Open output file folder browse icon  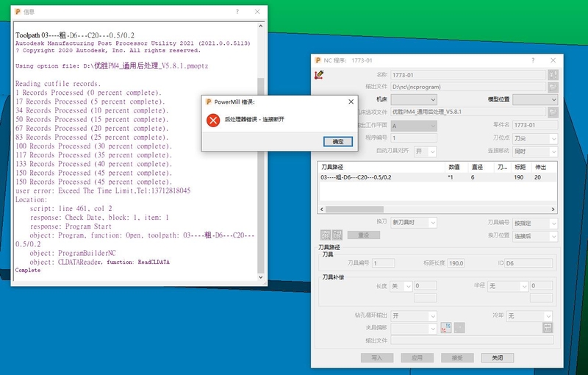552,87
